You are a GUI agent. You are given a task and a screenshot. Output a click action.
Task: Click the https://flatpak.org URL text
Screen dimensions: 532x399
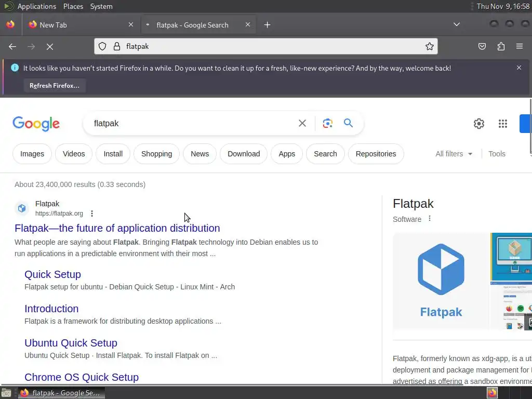click(x=59, y=214)
